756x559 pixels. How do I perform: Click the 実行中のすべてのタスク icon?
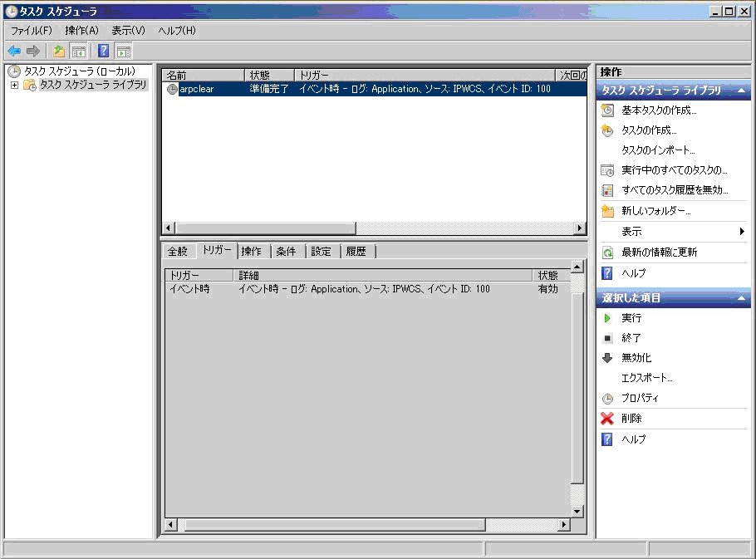click(607, 170)
